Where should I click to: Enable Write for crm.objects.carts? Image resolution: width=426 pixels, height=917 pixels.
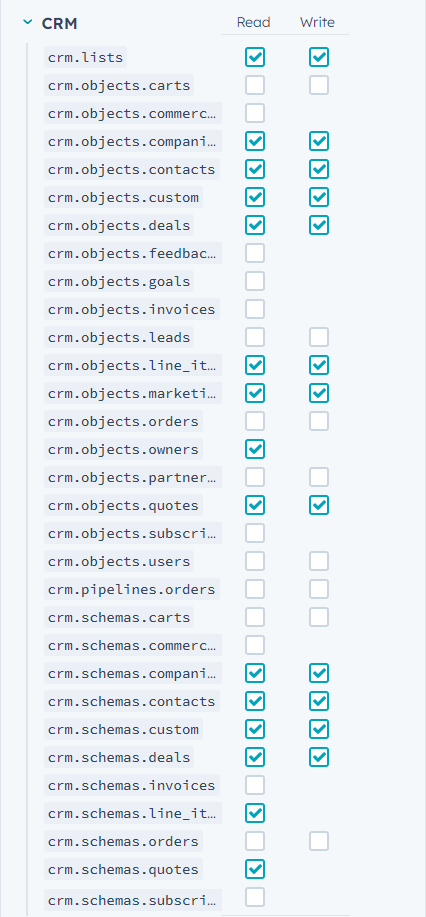pos(319,85)
